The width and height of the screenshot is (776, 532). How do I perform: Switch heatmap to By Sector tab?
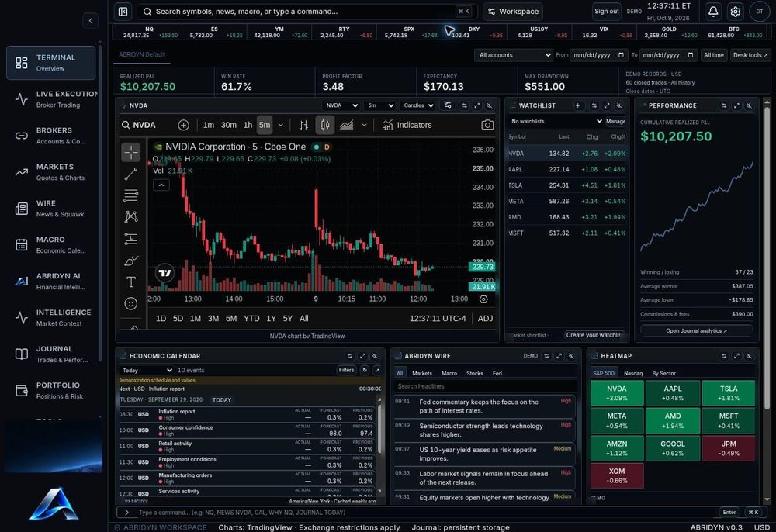click(x=663, y=373)
